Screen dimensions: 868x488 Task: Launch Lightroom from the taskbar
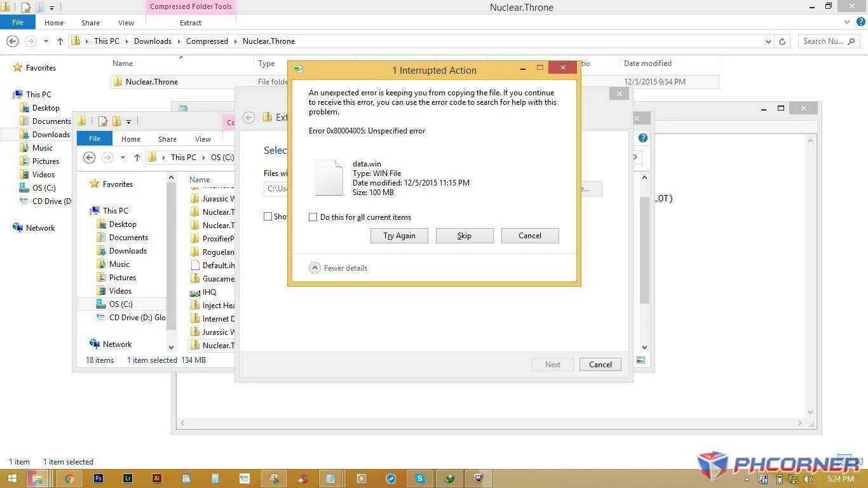128,478
